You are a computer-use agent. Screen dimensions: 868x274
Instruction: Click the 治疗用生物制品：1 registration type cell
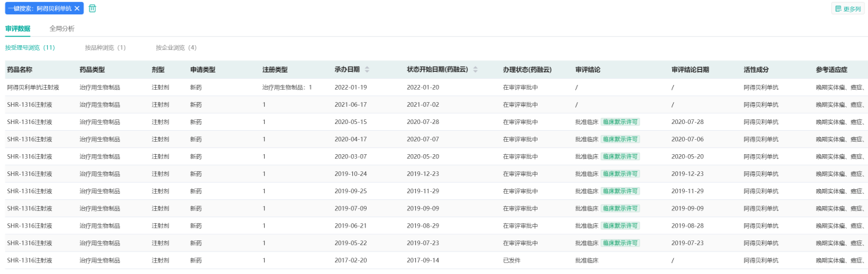pyautogui.click(x=287, y=88)
